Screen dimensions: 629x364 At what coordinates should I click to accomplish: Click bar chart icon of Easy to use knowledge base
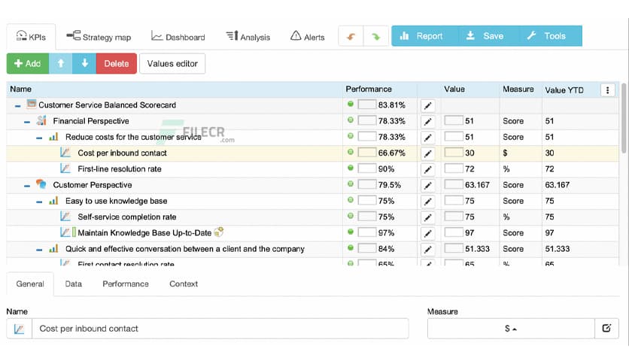pyautogui.click(x=53, y=201)
